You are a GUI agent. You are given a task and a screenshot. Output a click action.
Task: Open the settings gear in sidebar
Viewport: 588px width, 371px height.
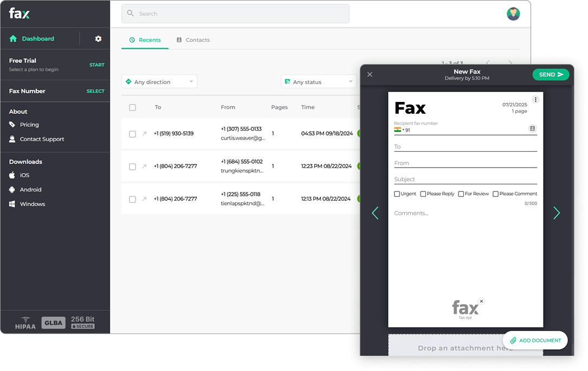coord(98,39)
